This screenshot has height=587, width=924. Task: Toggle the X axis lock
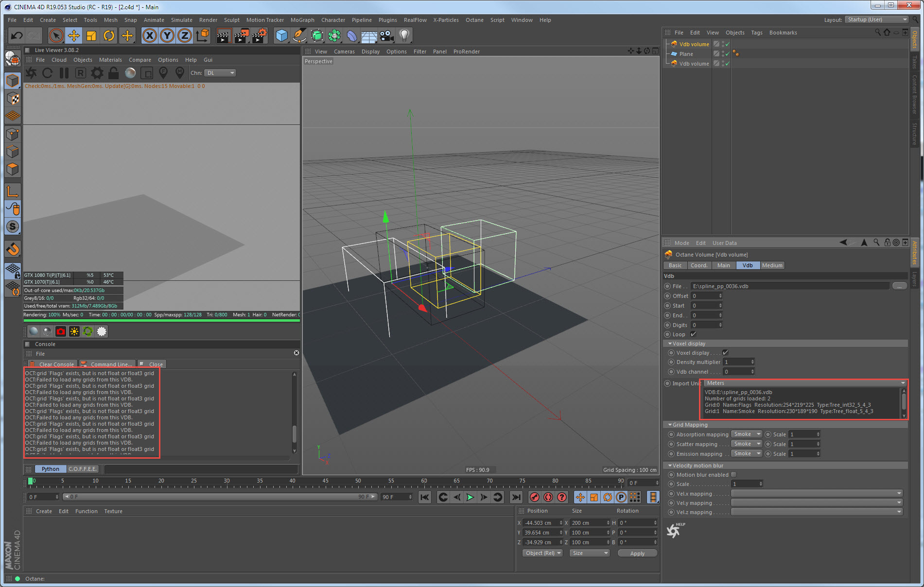pos(150,35)
